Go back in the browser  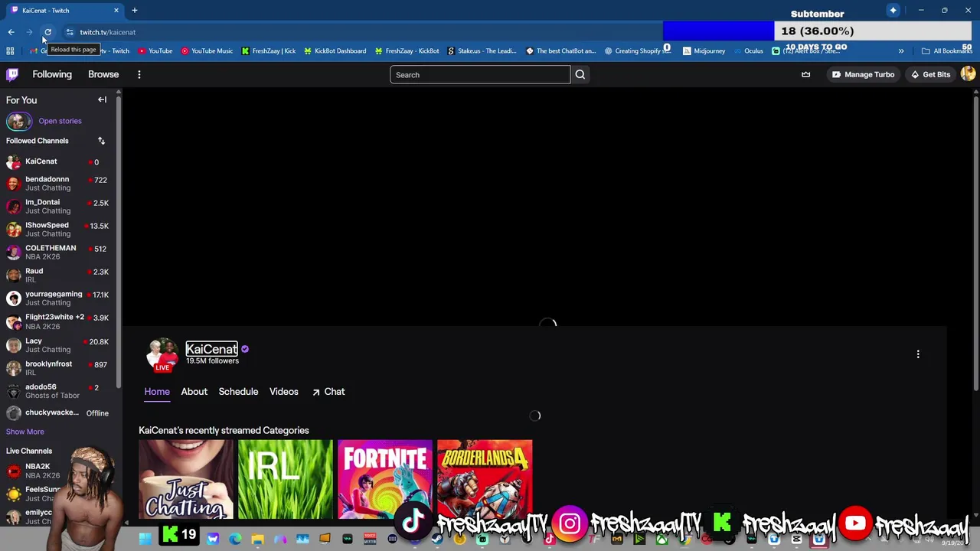click(11, 32)
